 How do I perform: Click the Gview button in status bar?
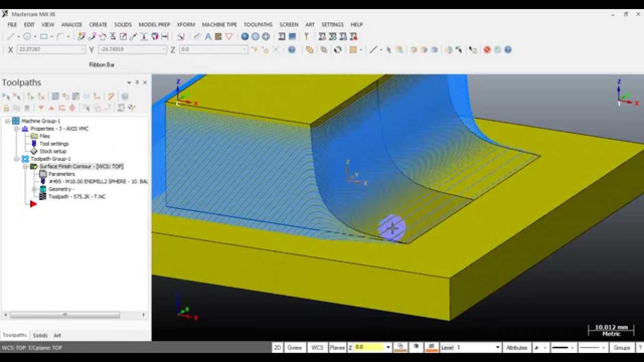point(295,347)
